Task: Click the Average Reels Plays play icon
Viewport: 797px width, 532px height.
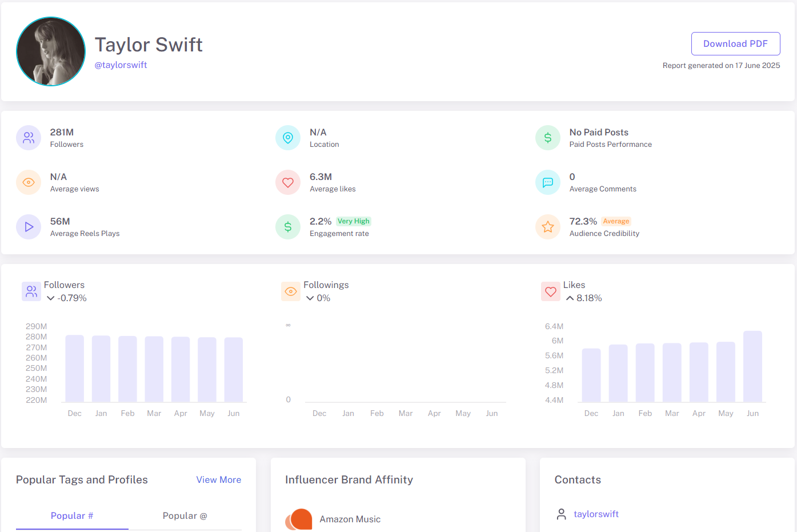Action: click(x=29, y=227)
